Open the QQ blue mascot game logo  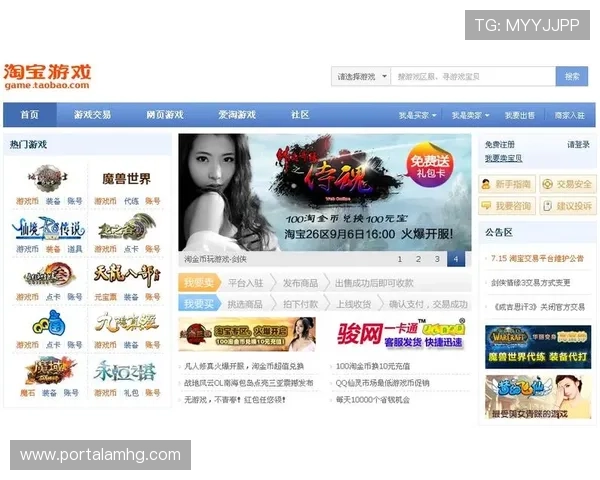tap(49, 323)
